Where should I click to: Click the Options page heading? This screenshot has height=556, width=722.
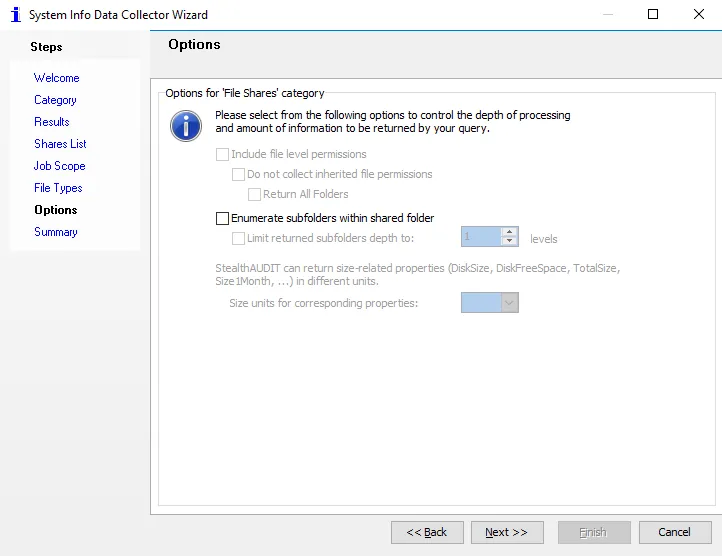194,44
